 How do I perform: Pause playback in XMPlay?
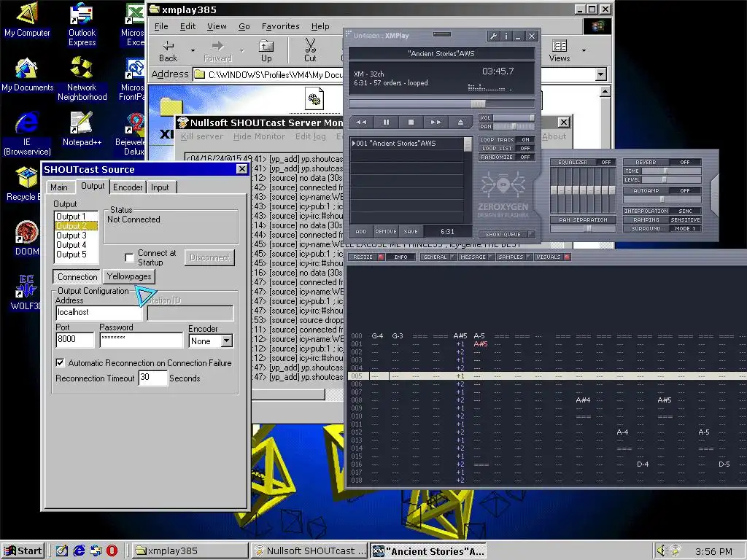387,122
